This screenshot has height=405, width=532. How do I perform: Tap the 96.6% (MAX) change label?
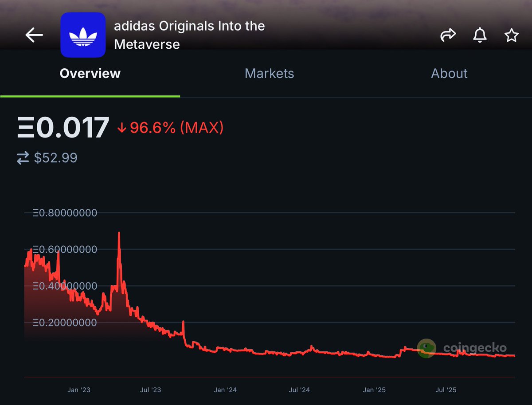click(170, 128)
